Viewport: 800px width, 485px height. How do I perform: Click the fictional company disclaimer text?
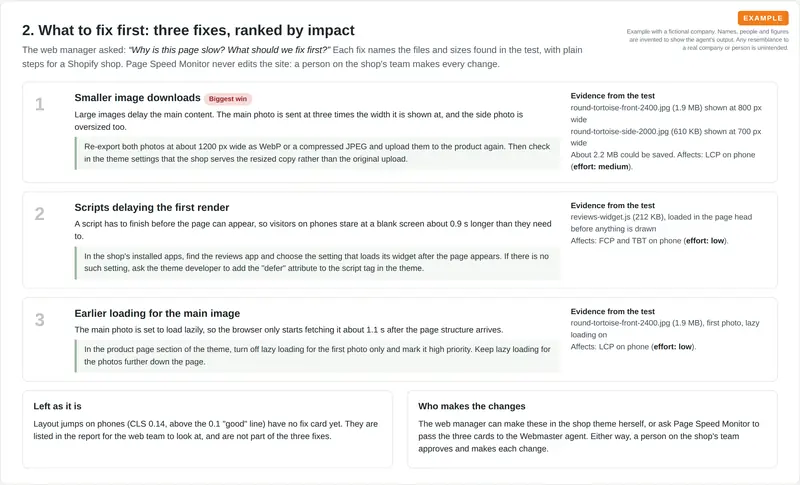click(708, 40)
